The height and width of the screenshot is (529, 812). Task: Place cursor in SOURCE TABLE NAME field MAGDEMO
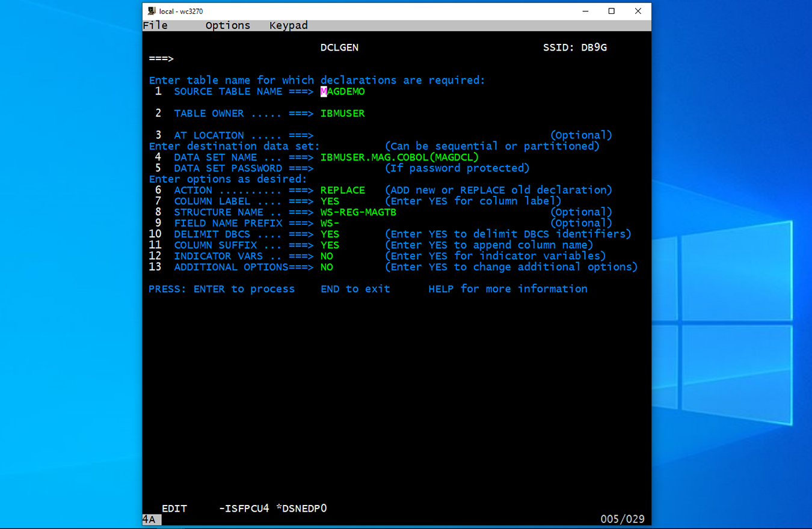point(343,92)
